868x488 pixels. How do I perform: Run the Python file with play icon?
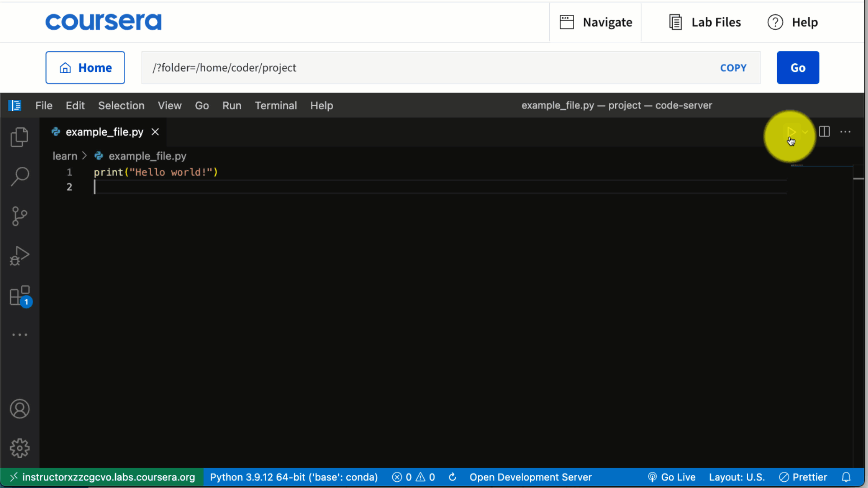[791, 132]
